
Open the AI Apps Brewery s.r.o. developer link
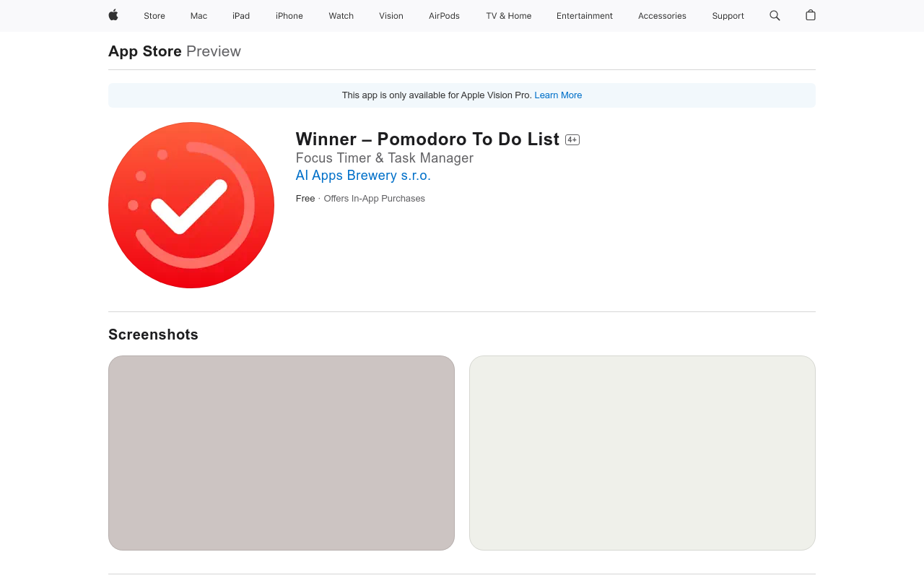tap(363, 176)
